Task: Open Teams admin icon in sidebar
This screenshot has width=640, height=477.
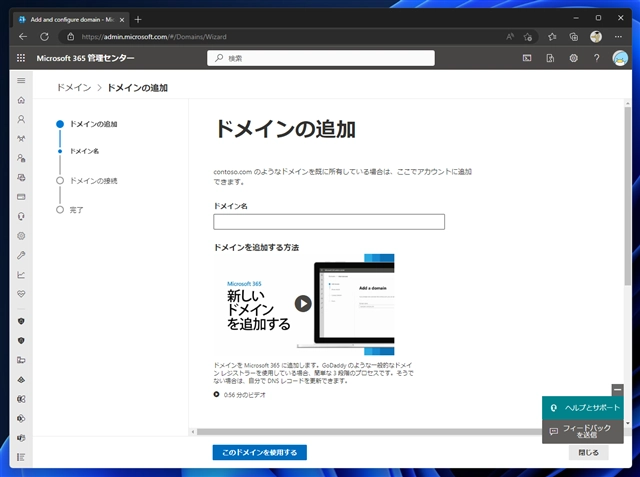Action: [21, 438]
